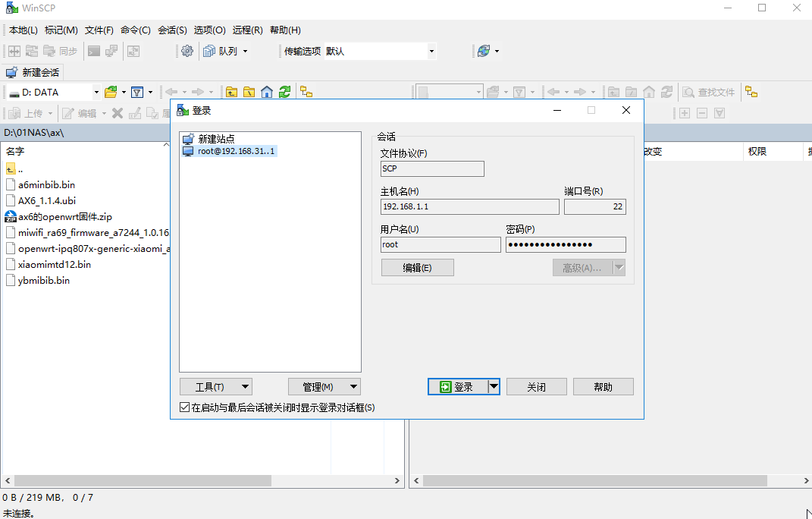Click the synchronize (同步) toolbar button
812x519 pixels.
[x=60, y=51]
